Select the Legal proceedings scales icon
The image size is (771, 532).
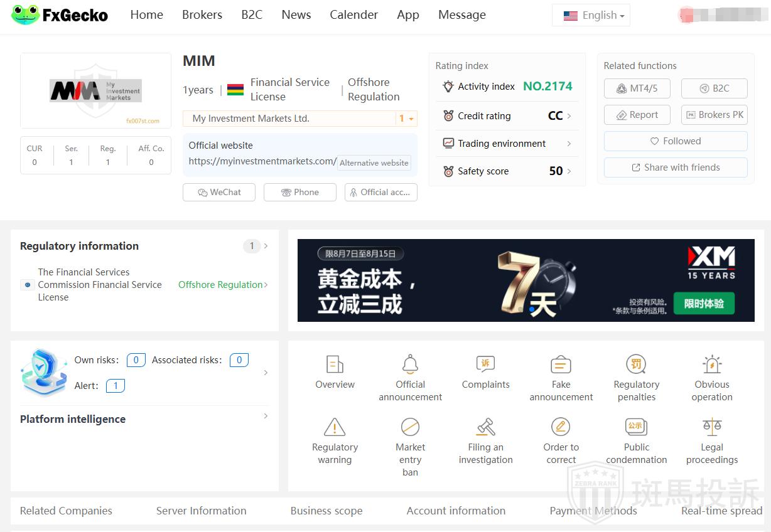click(711, 427)
